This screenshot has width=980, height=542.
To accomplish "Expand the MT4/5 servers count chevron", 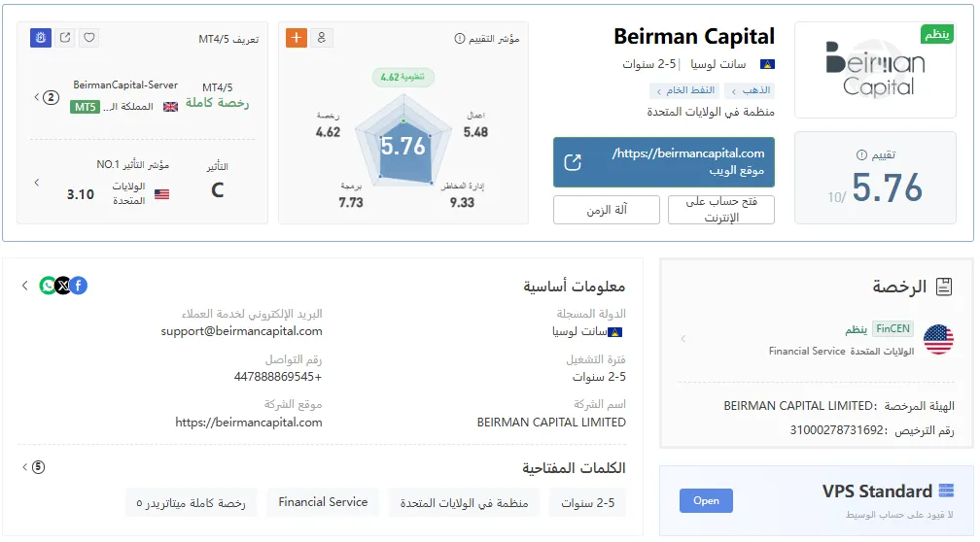I will 47,97.
